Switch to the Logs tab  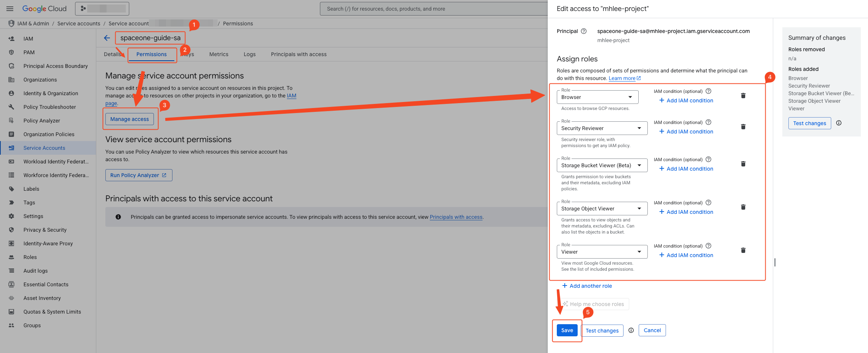coord(249,54)
